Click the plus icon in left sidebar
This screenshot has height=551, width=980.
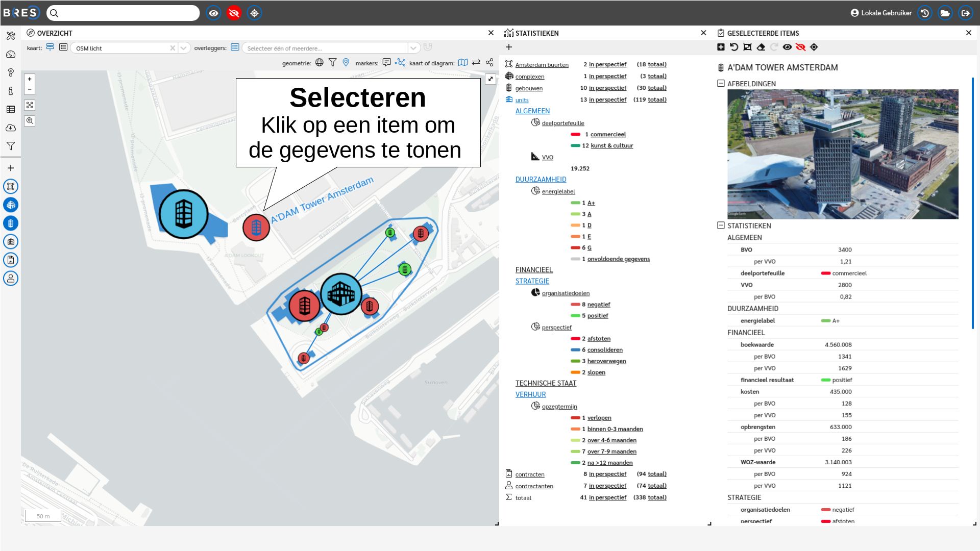(11, 168)
